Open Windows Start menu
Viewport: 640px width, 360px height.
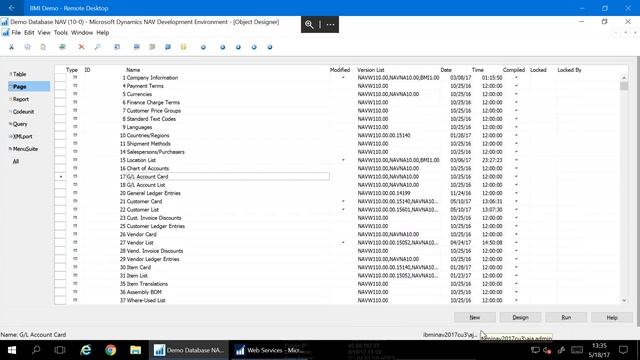click(12, 350)
